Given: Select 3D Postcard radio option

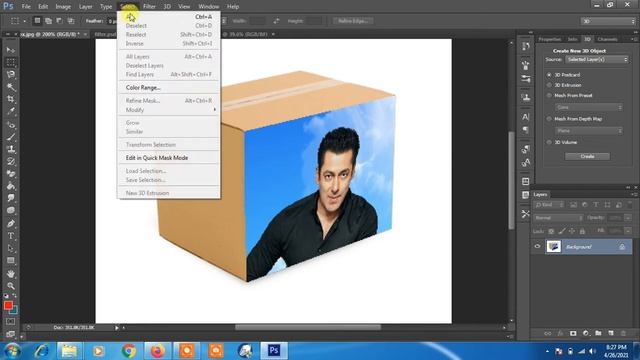Looking at the screenshot, I should (x=549, y=75).
